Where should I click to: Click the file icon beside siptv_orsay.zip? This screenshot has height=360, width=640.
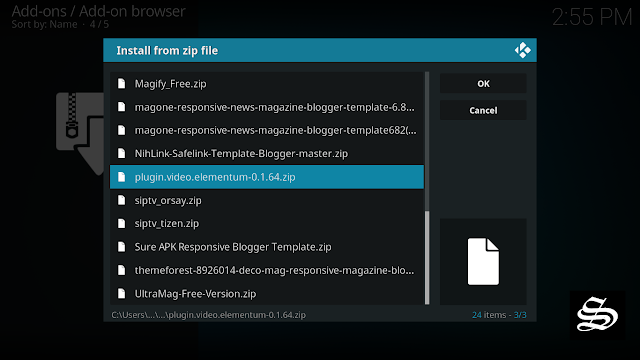tap(121, 200)
